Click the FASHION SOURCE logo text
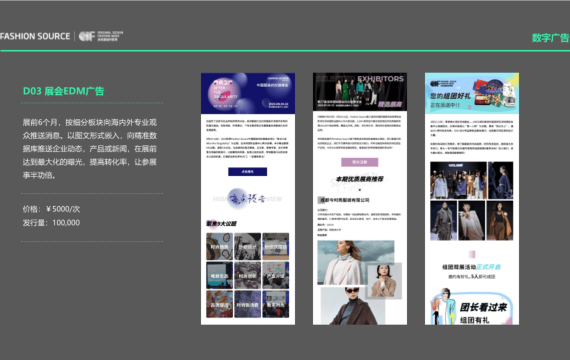This screenshot has width=570, height=360. (35, 36)
